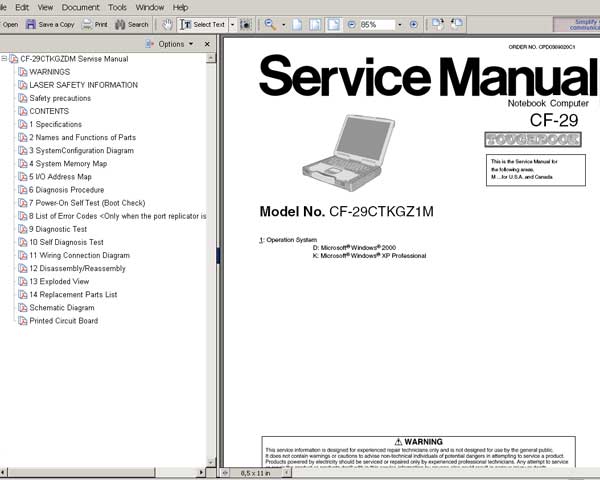Screen dimensions: 600x480
Task: Click the bookmark icon beside 13 Exploded View
Action: (23, 282)
